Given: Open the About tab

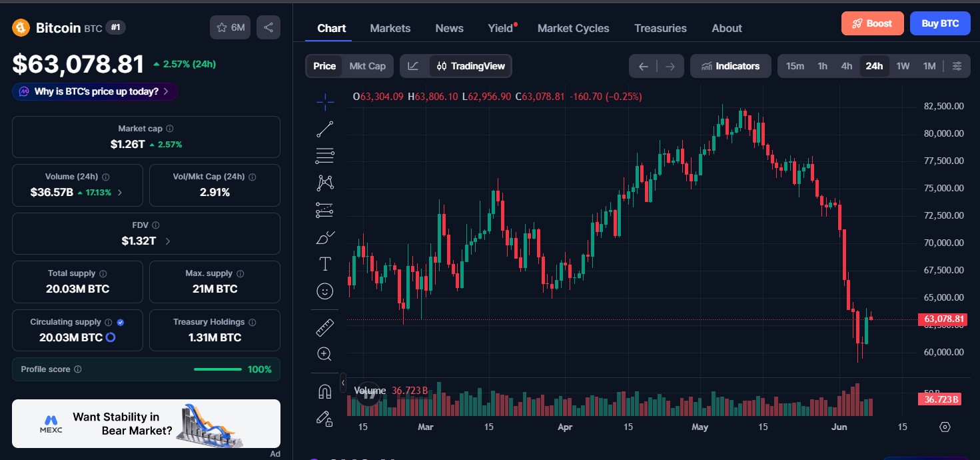Looking at the screenshot, I should coord(727,28).
